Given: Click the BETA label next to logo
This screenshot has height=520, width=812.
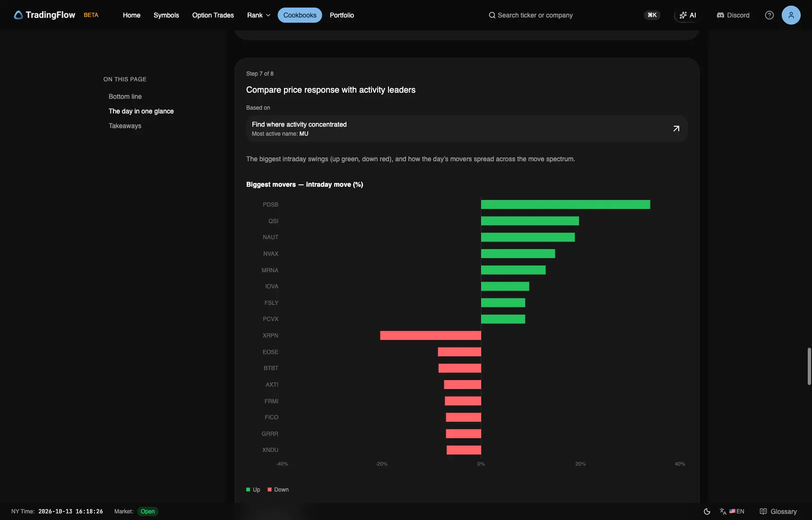Looking at the screenshot, I should (91, 15).
